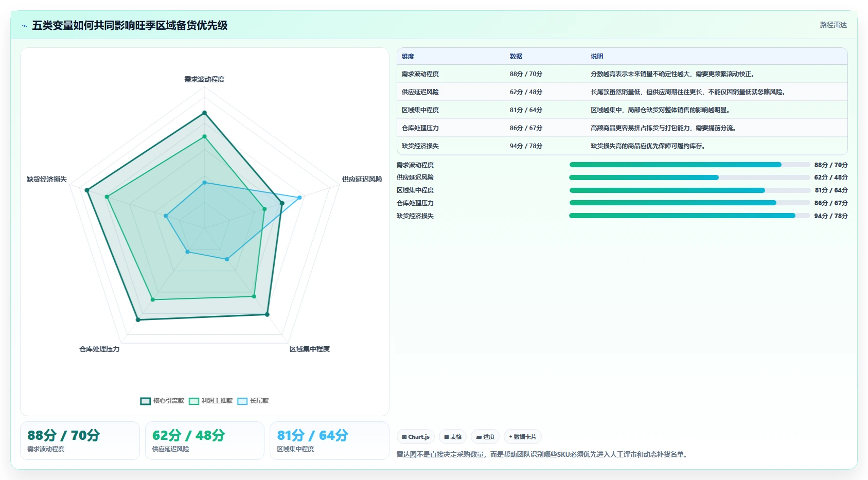Toggle the 利润主推款 legend item
This screenshot has width=868, height=480.
click(x=211, y=401)
